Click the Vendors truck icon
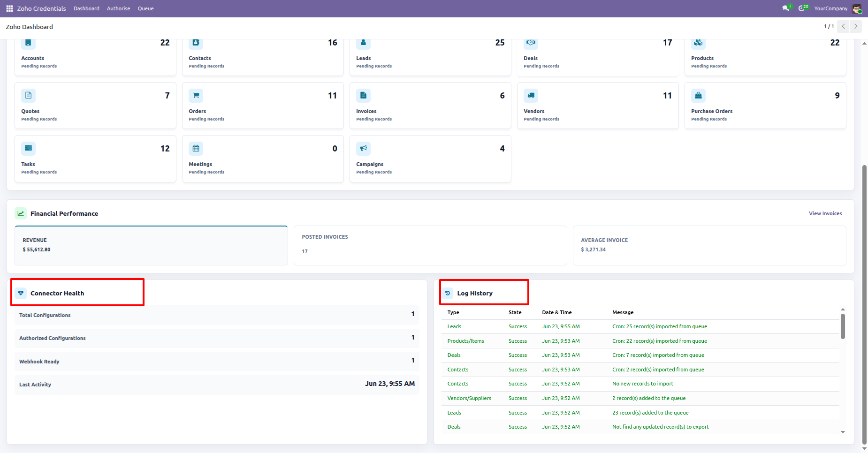This screenshot has height=453, width=868. pyautogui.click(x=531, y=96)
